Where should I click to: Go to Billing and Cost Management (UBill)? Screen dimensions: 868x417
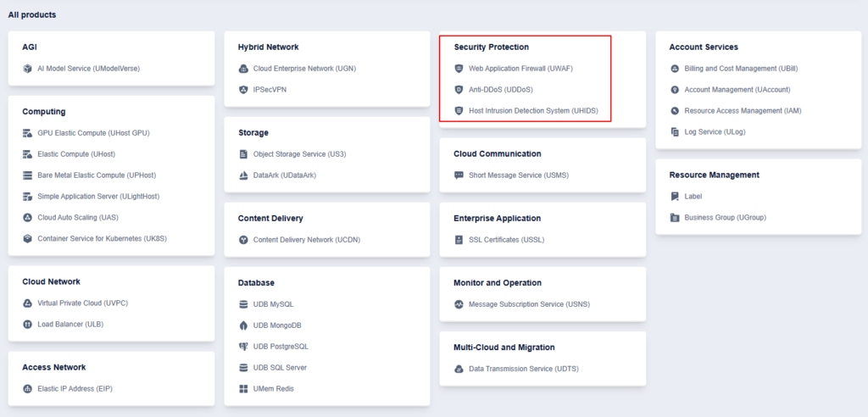point(742,69)
